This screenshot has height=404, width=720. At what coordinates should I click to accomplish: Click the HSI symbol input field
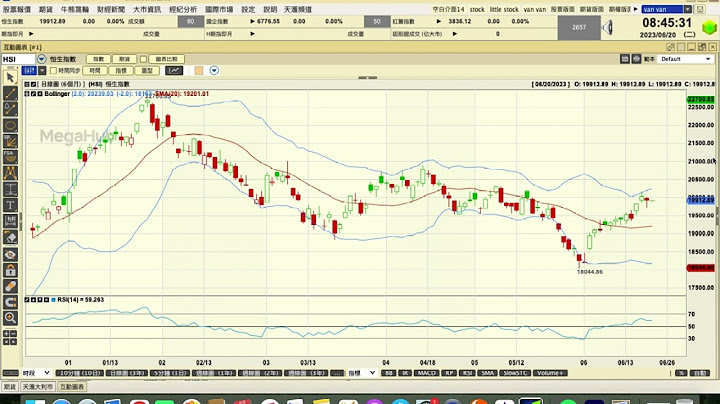coord(18,59)
